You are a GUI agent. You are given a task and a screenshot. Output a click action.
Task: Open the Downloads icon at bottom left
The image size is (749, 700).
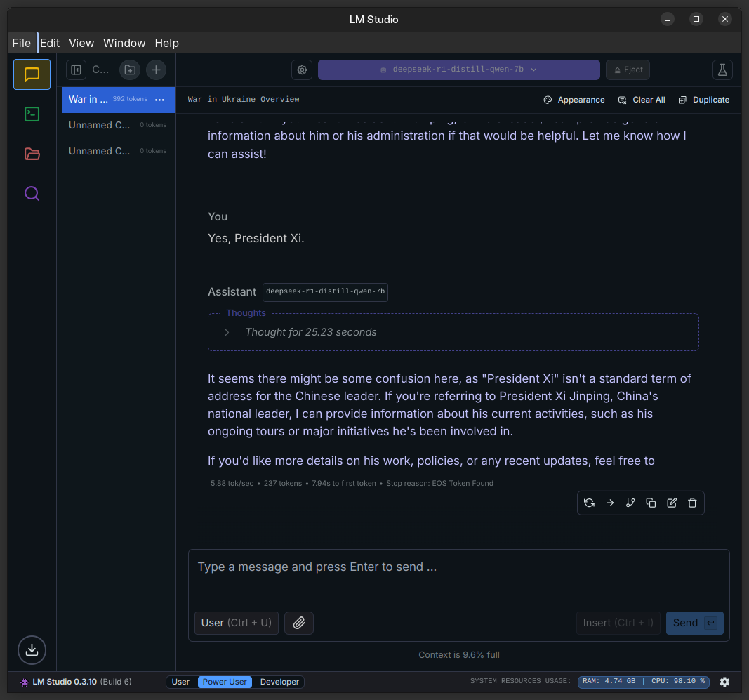32,650
